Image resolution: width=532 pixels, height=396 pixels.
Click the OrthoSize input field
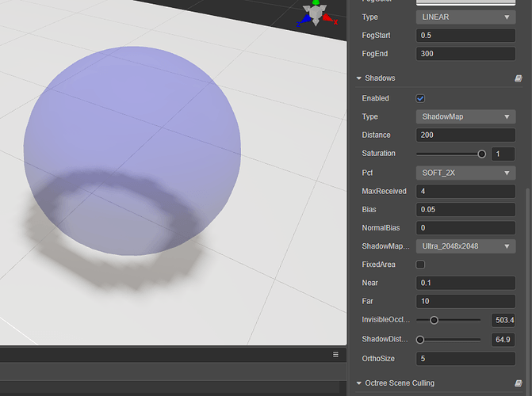[x=466, y=359]
